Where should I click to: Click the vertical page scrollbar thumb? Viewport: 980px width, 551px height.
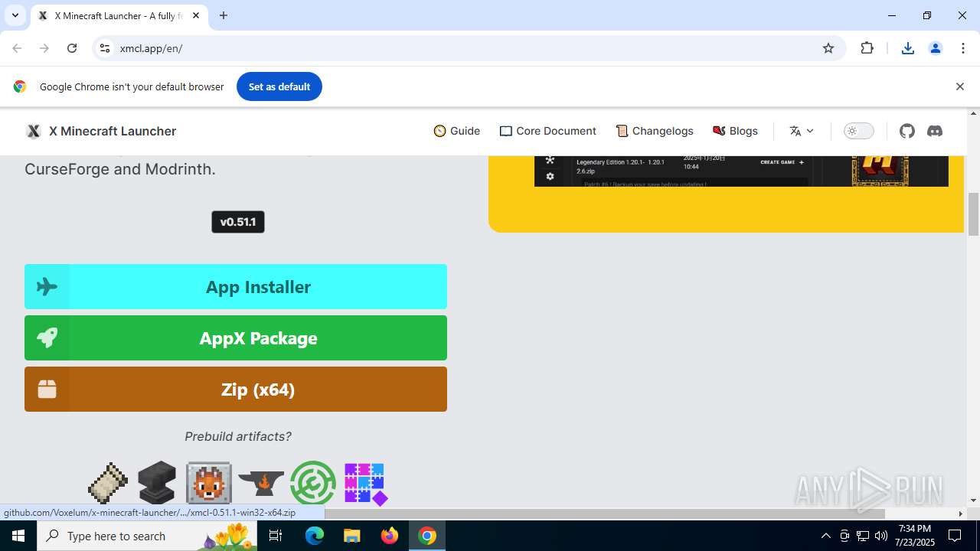point(973,215)
